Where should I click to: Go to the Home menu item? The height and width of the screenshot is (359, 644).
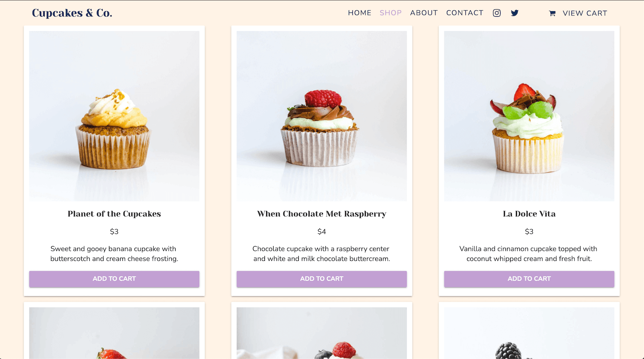click(x=360, y=13)
